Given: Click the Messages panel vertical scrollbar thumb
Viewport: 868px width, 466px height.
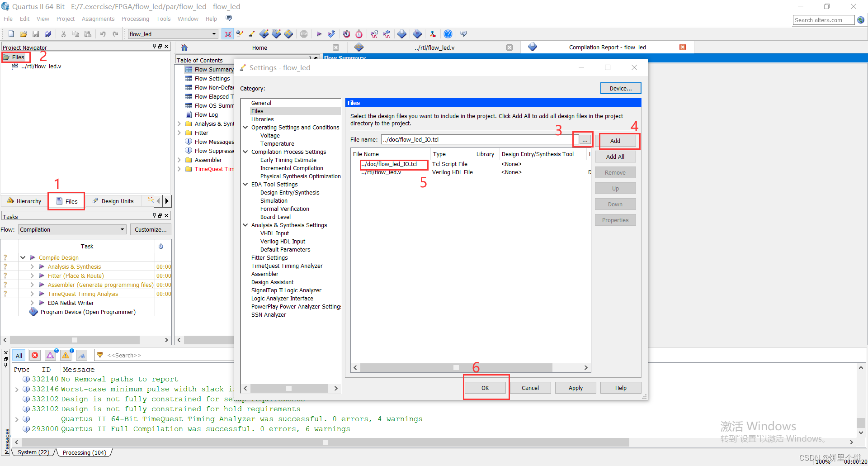Looking at the screenshot, I should (x=861, y=422).
